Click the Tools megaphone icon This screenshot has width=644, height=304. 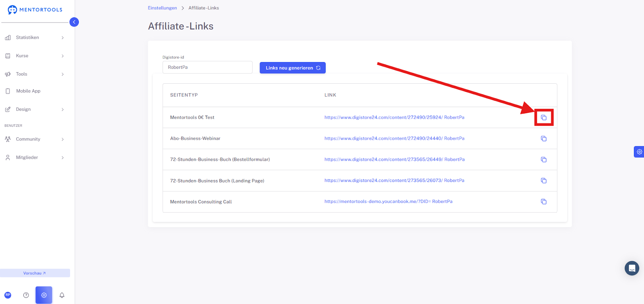(x=8, y=74)
